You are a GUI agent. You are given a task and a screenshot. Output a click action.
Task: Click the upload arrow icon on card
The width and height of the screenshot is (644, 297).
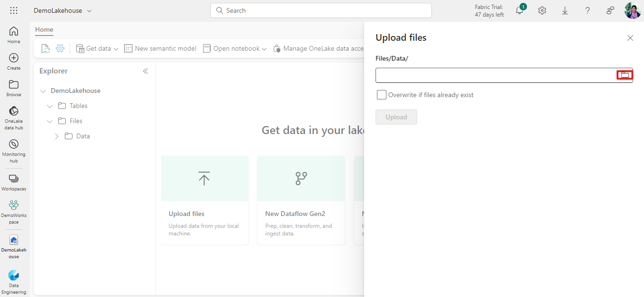pos(204,178)
